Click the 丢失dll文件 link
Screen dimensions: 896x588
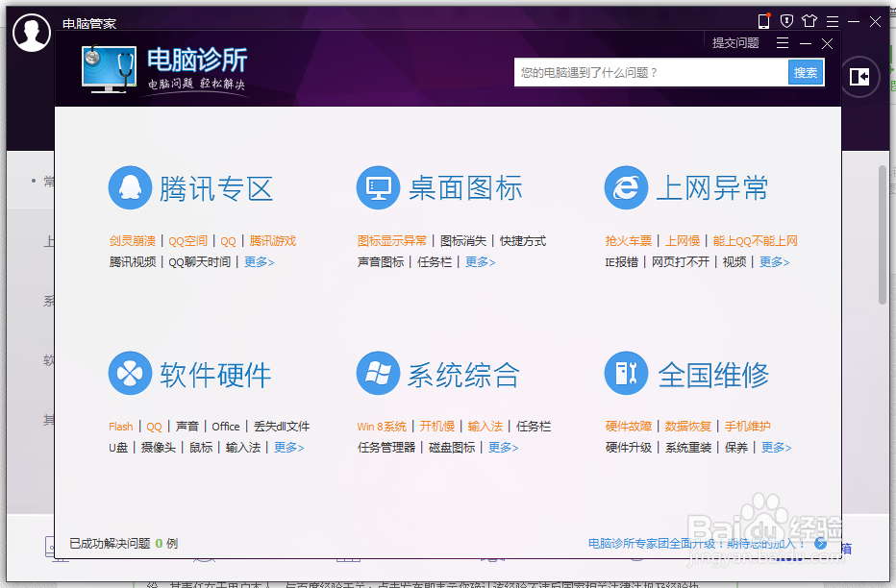(282, 427)
